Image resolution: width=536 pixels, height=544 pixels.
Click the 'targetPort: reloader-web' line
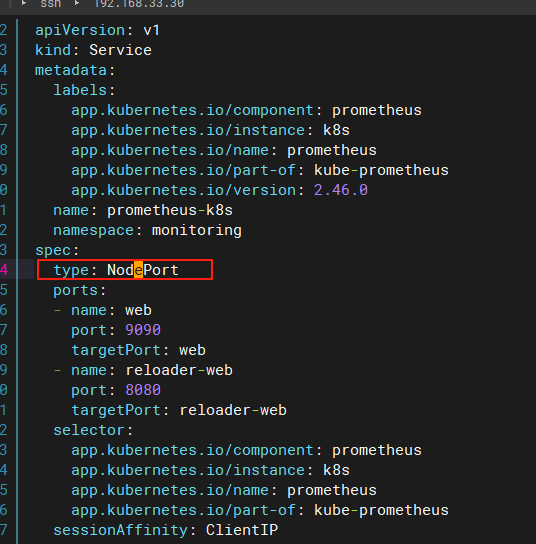[x=179, y=410]
